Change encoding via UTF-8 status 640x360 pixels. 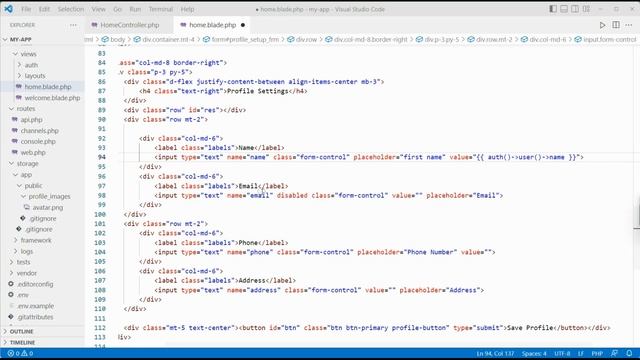pyautogui.click(x=562, y=353)
